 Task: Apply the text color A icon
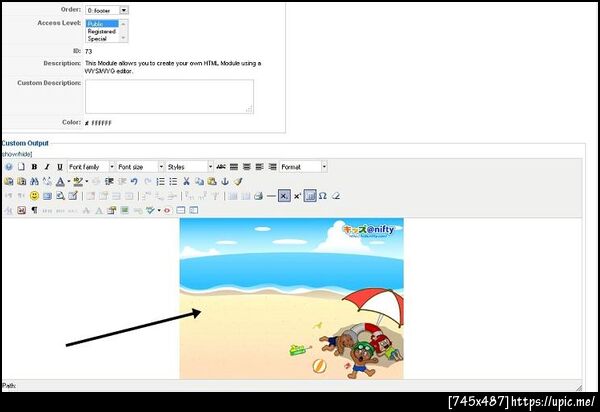click(60, 181)
